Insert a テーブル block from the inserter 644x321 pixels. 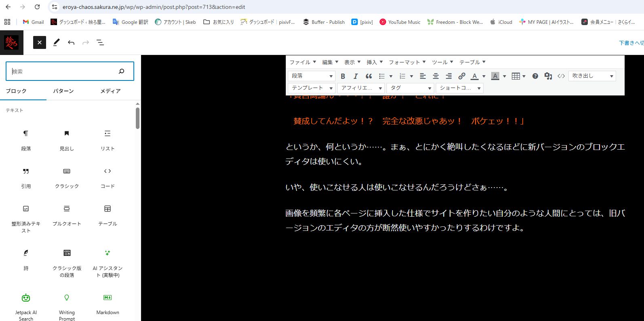[x=108, y=215]
